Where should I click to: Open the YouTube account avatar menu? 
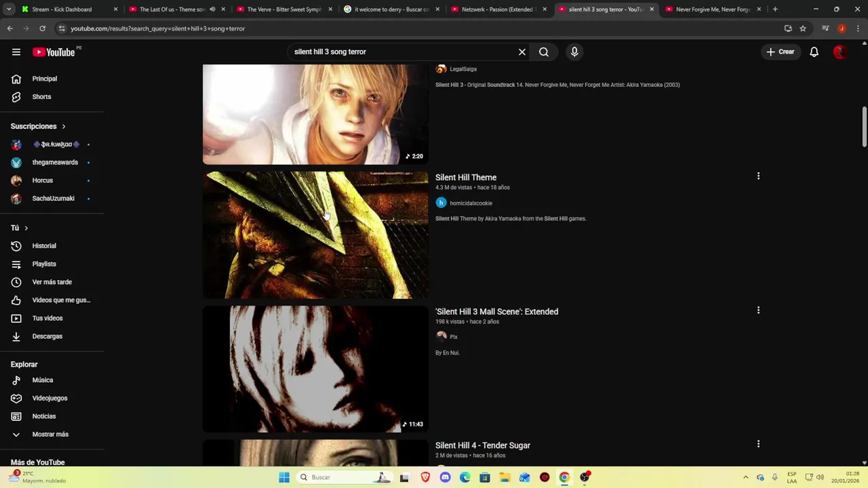click(840, 52)
